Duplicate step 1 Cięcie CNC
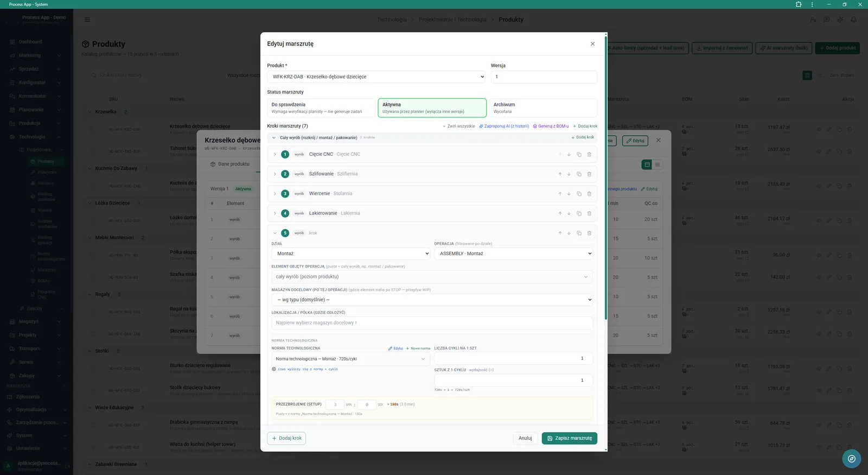The height and width of the screenshot is (475, 868). pyautogui.click(x=579, y=154)
